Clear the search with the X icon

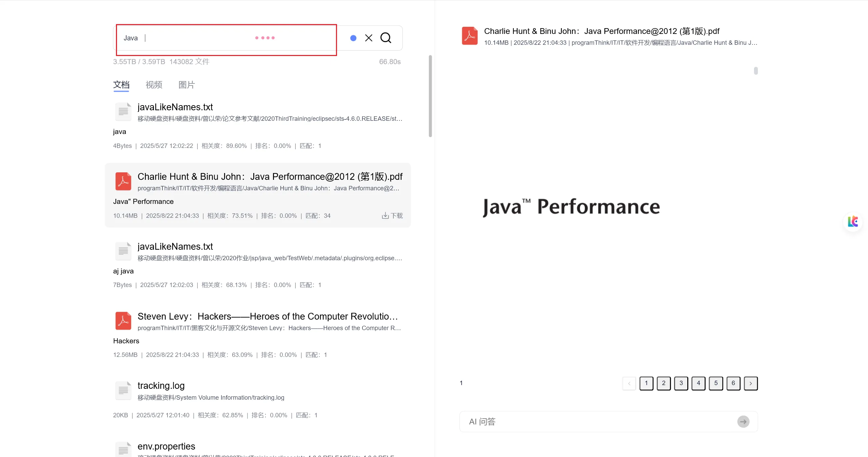369,38
